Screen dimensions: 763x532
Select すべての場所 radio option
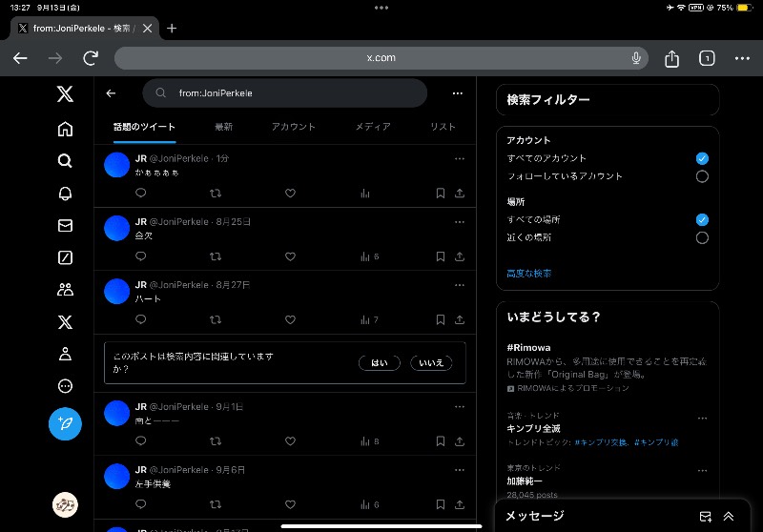click(702, 220)
